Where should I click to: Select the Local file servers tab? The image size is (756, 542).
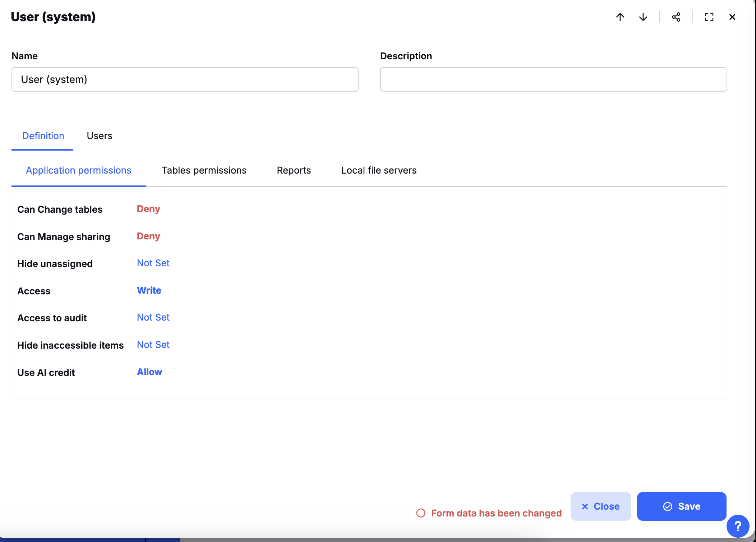[379, 170]
